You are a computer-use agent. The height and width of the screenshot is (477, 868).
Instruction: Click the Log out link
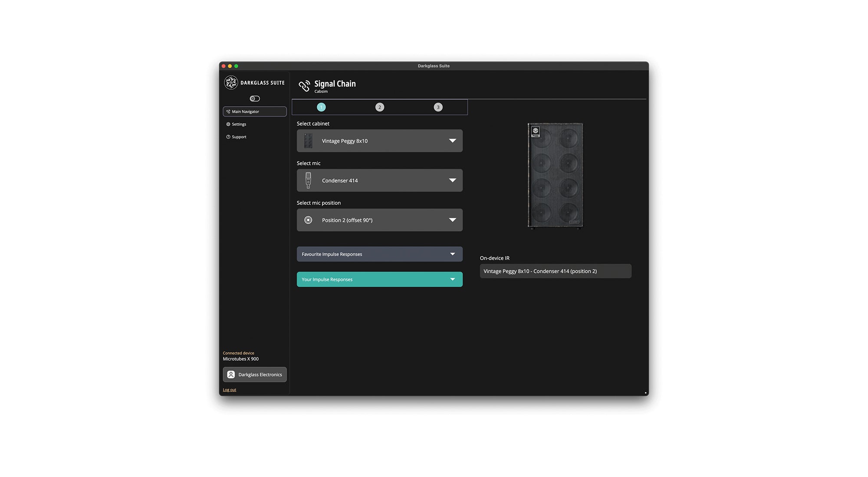click(x=230, y=390)
